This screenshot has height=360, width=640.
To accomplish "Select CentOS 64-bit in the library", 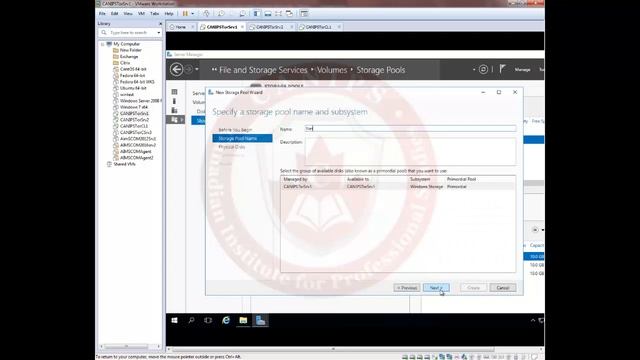I will [133, 69].
